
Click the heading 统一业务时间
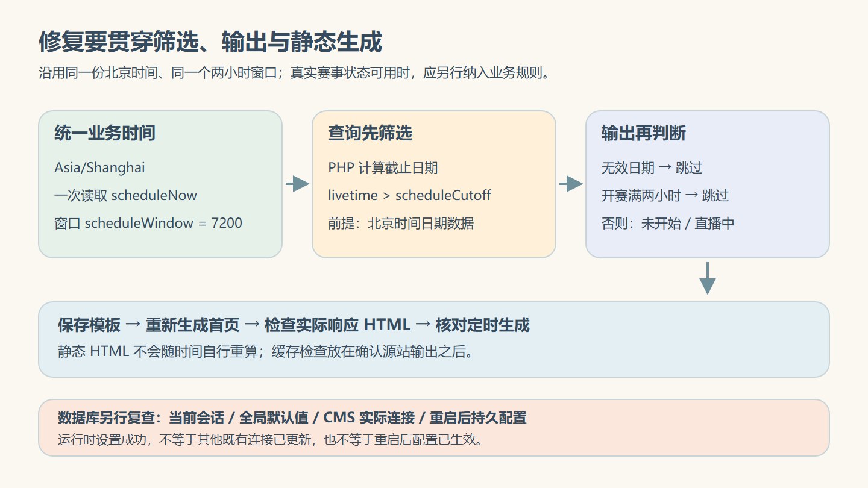(x=105, y=133)
